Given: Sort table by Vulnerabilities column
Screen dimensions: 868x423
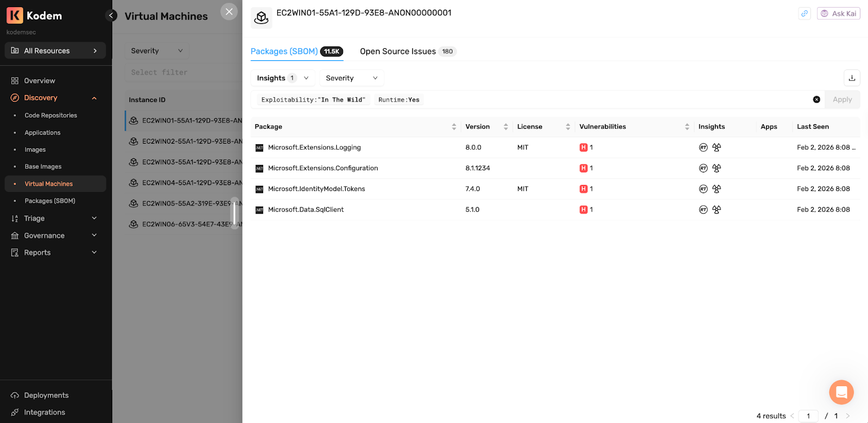Looking at the screenshot, I should click(x=687, y=127).
